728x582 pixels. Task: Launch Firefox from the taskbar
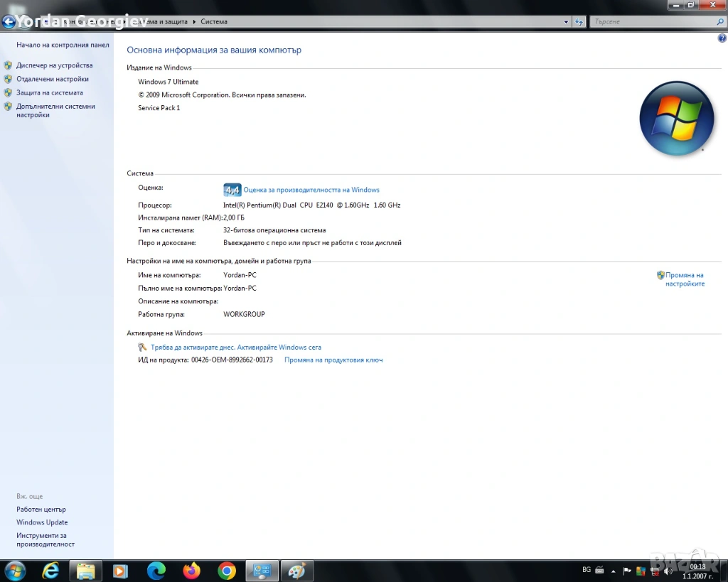[x=191, y=570]
